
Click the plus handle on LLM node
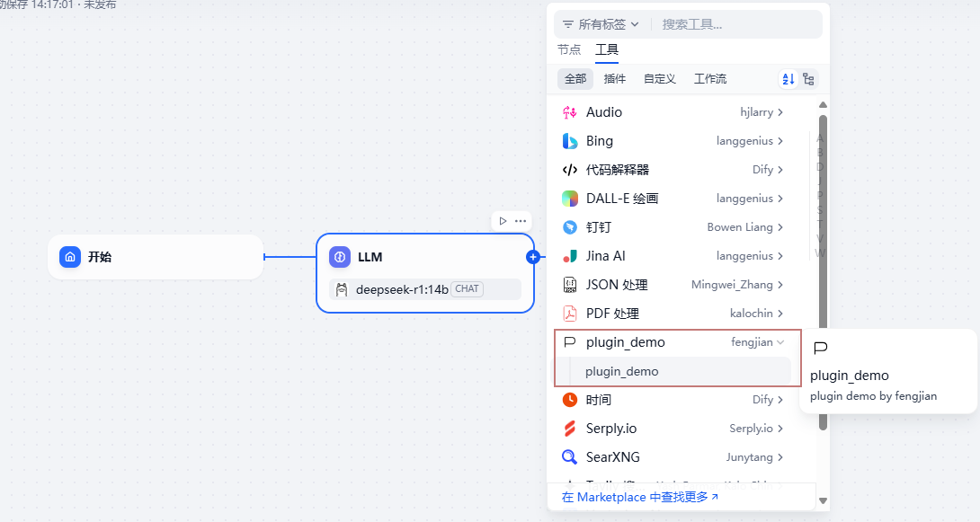coord(532,257)
